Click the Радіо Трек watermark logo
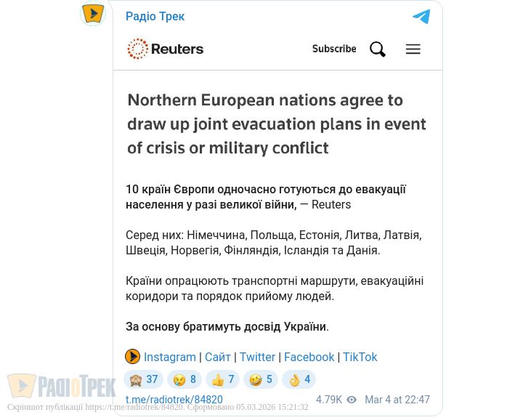This screenshot has height=420, width=523. tap(62, 386)
